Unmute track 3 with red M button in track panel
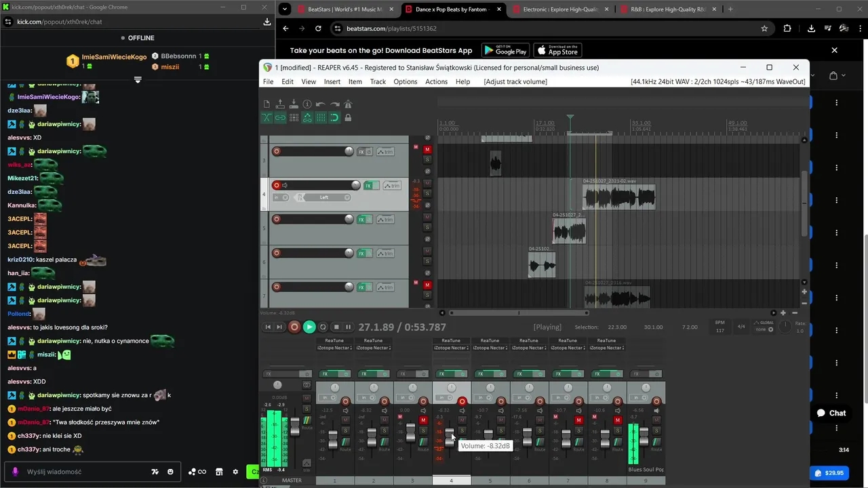The image size is (868, 488). pos(427,149)
